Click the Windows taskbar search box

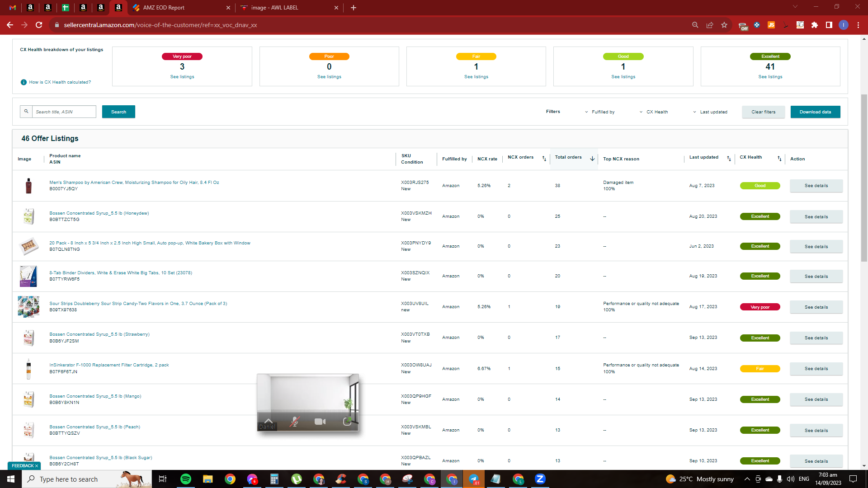[x=87, y=479]
